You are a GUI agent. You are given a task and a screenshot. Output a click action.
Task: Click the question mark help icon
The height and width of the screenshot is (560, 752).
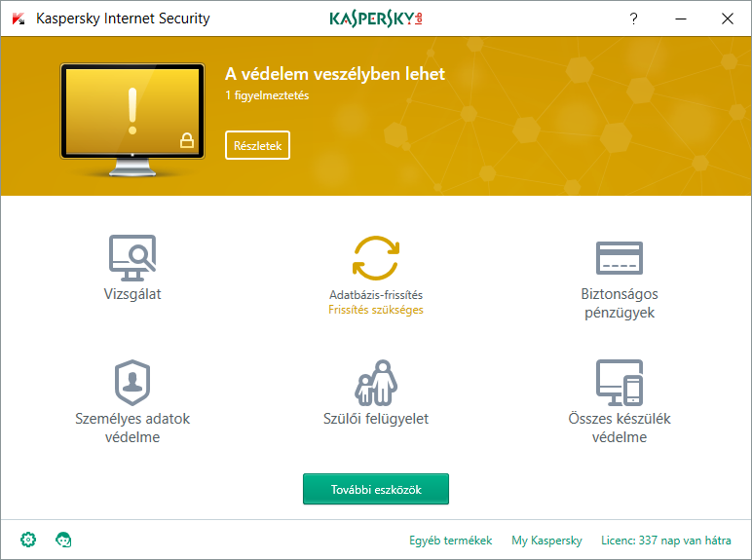(x=633, y=19)
